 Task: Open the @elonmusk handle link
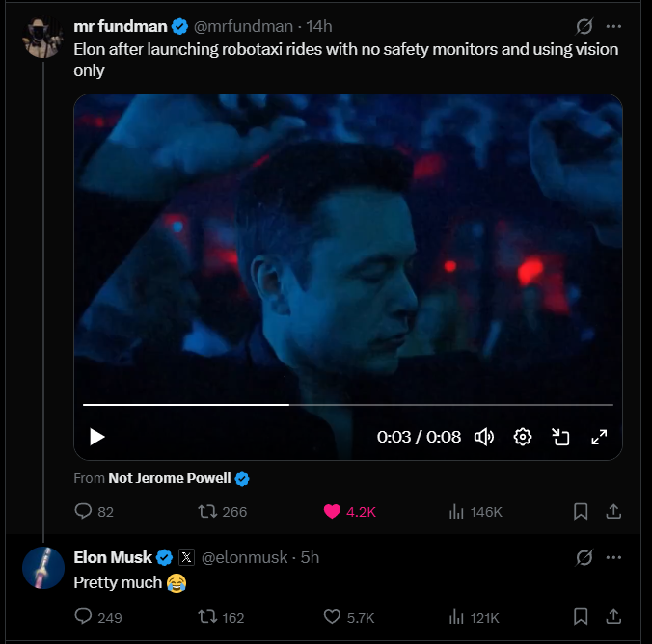[244, 557]
